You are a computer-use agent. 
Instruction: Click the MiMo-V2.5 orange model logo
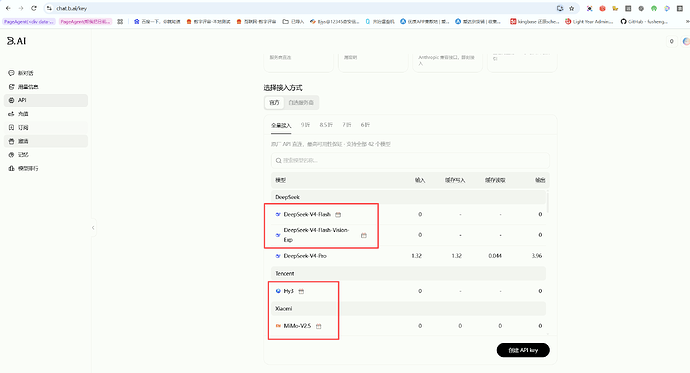click(278, 326)
